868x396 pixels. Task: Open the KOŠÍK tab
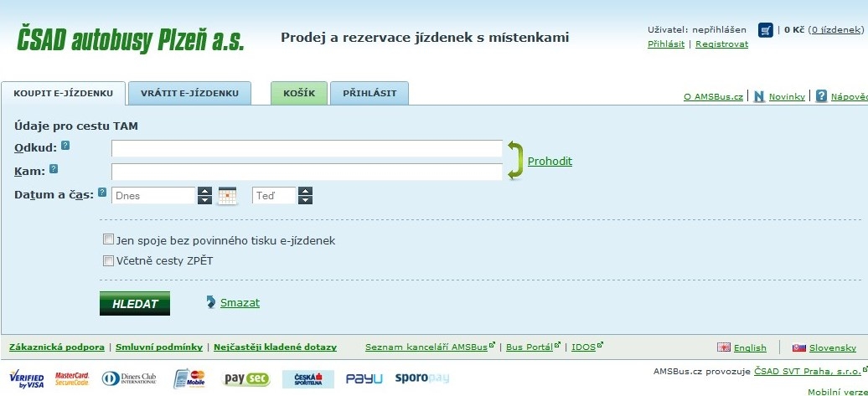299,93
